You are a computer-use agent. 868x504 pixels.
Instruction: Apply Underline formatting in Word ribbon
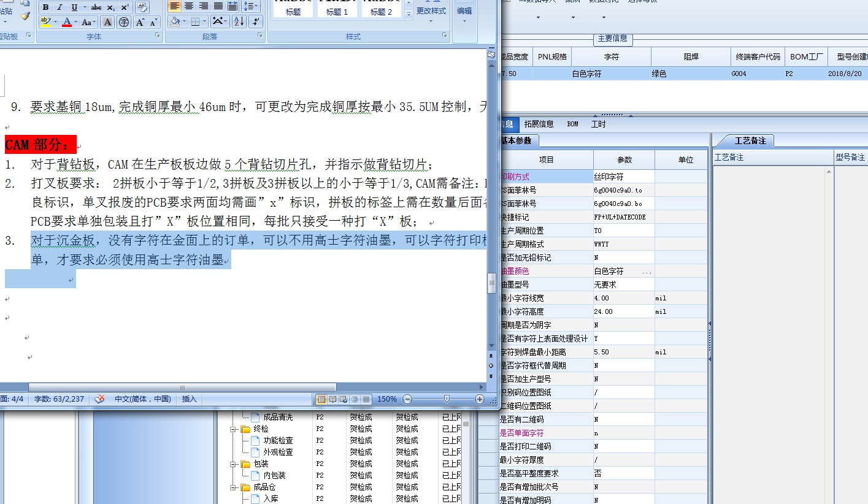pyautogui.click(x=74, y=7)
